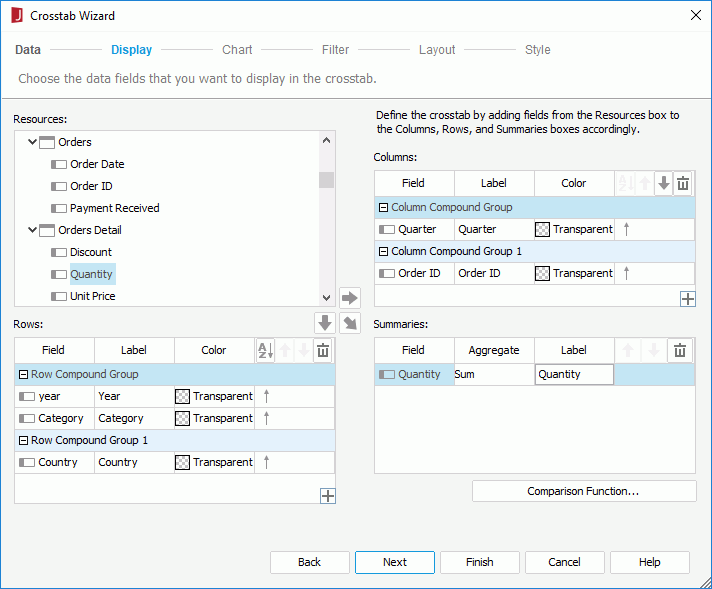Go to the Display wizard step
This screenshot has width=712, height=589.
point(131,49)
